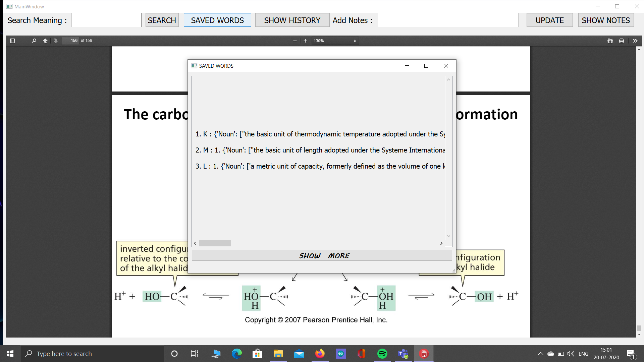Click SHOW MORE in Saved Words dialog
The height and width of the screenshot is (362, 644).
tap(322, 256)
